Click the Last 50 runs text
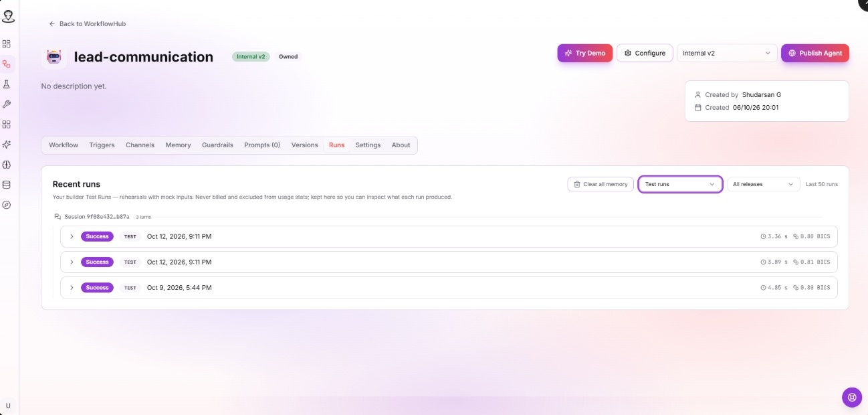This screenshot has height=415, width=868. click(x=821, y=184)
